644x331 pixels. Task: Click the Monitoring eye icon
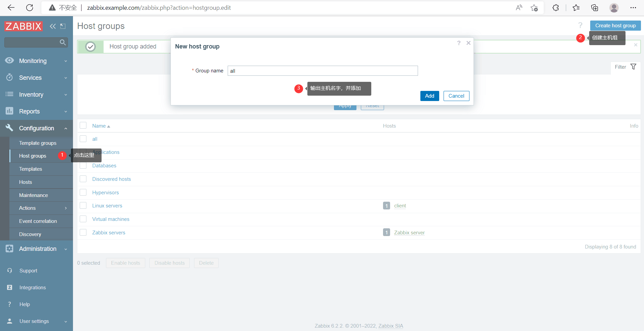click(9, 61)
